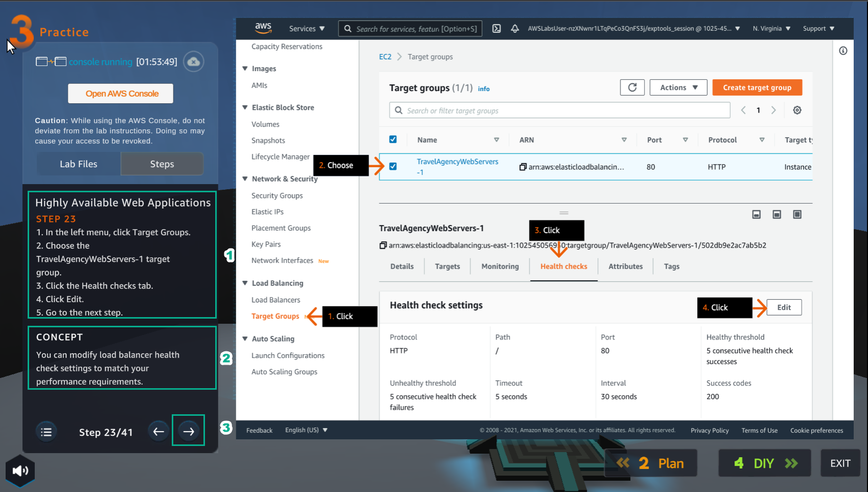Viewport: 868px width, 492px height.
Task: Open the Support dropdown menu
Action: point(818,29)
